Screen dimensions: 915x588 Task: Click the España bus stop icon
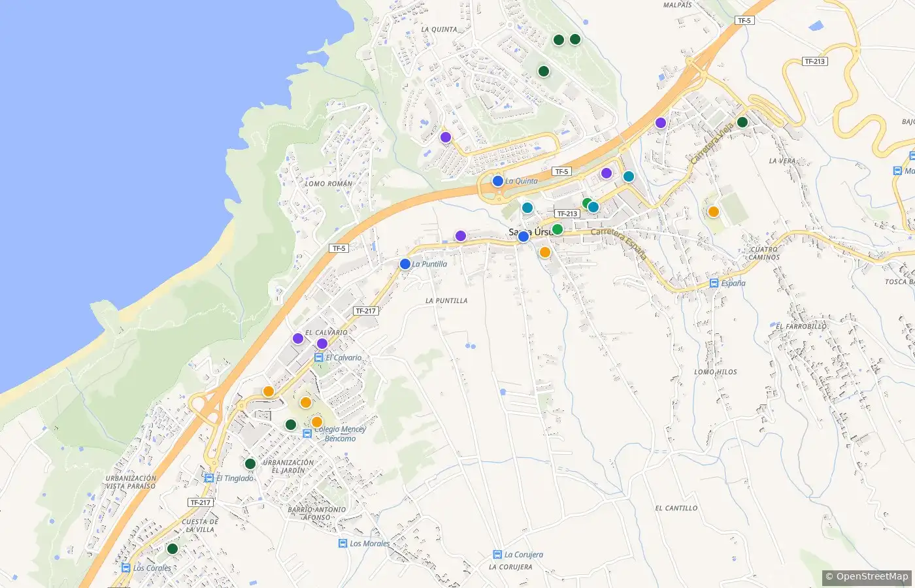[x=714, y=284]
